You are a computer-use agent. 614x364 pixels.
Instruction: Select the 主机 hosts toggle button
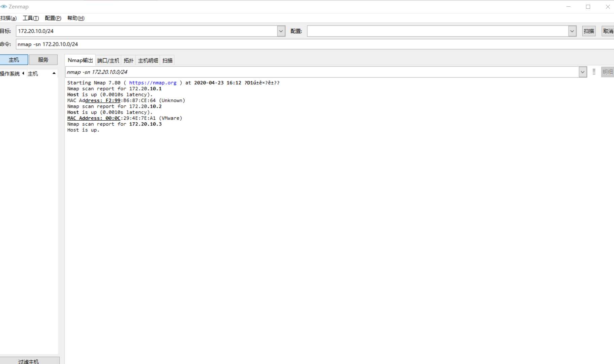(14, 60)
